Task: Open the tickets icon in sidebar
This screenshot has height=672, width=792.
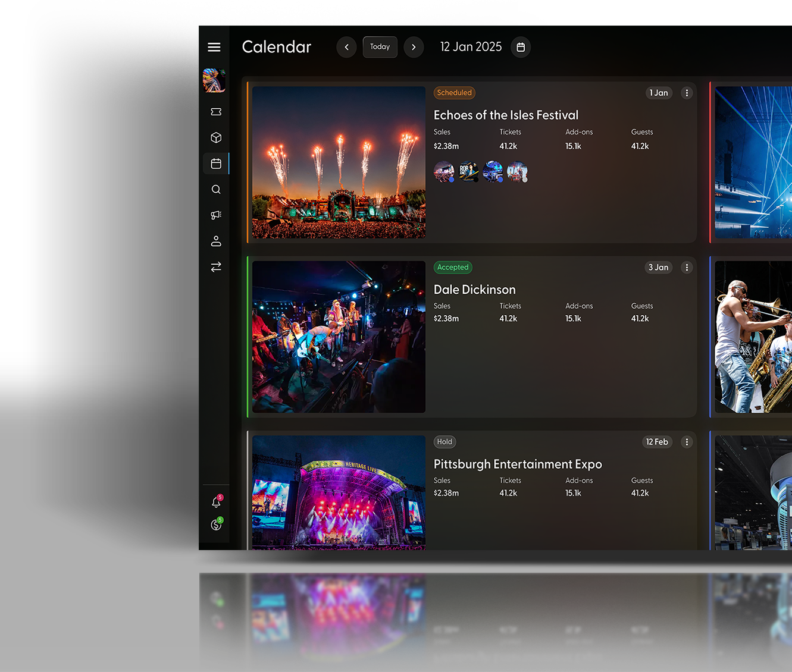Action: click(216, 112)
